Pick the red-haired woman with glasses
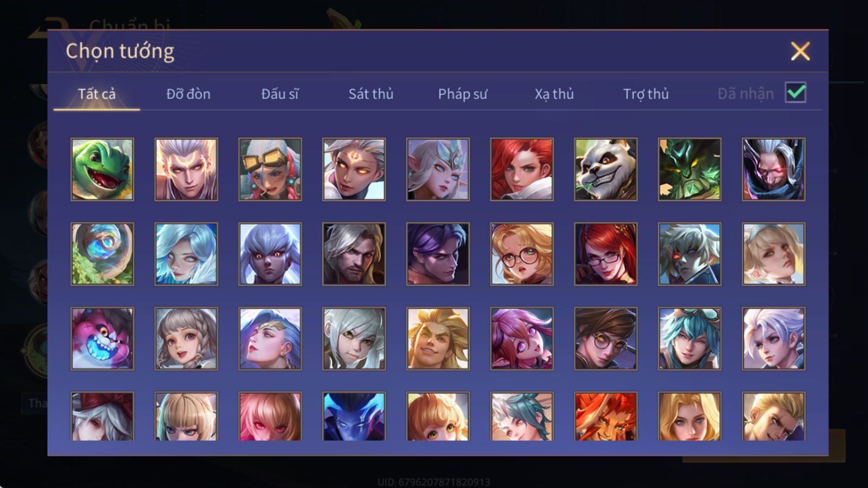 [605, 254]
